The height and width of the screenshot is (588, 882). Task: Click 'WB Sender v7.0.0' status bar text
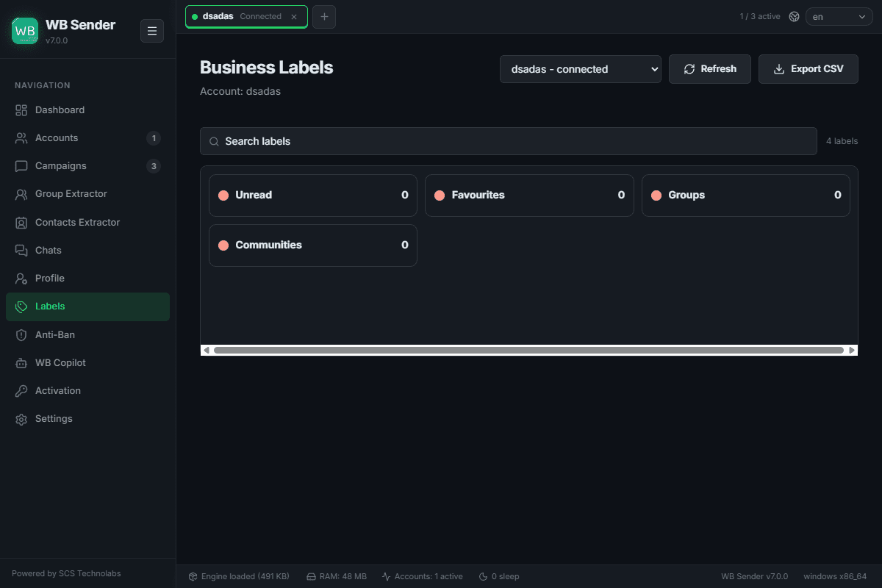755,576
